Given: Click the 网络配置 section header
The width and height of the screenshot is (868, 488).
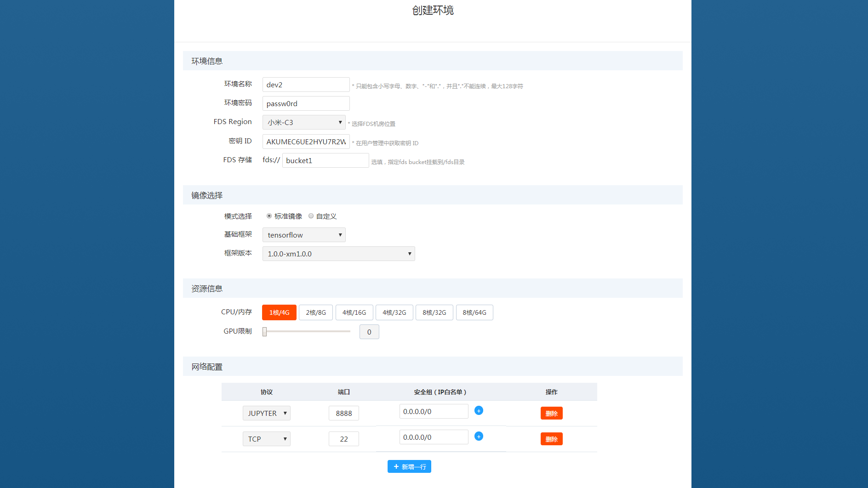Looking at the screenshot, I should click(207, 367).
